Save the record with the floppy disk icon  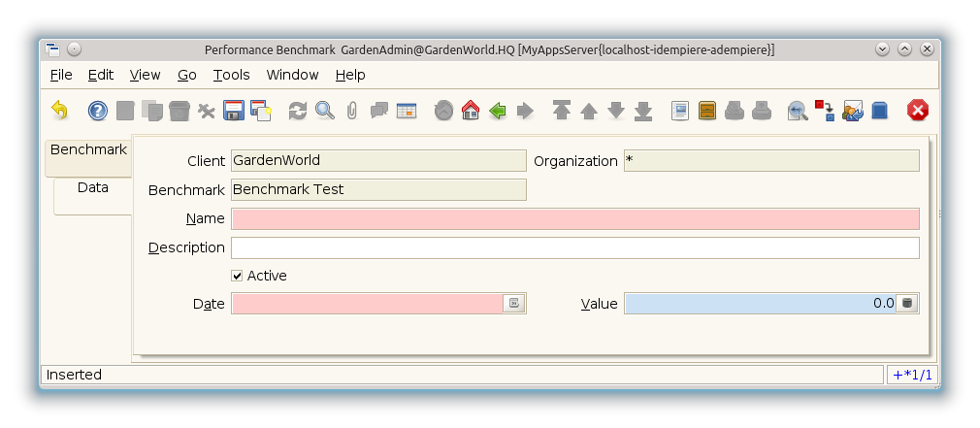(x=233, y=111)
